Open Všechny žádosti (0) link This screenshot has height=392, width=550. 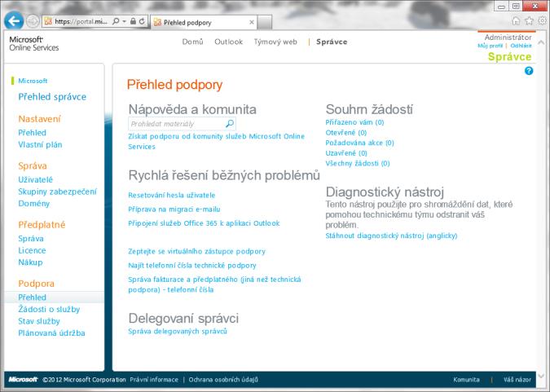click(358, 163)
